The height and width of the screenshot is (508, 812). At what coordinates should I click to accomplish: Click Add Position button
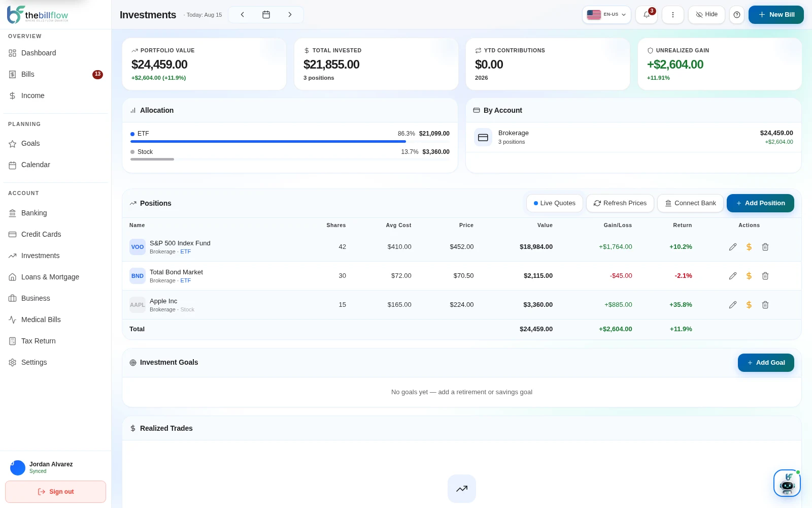coord(760,203)
